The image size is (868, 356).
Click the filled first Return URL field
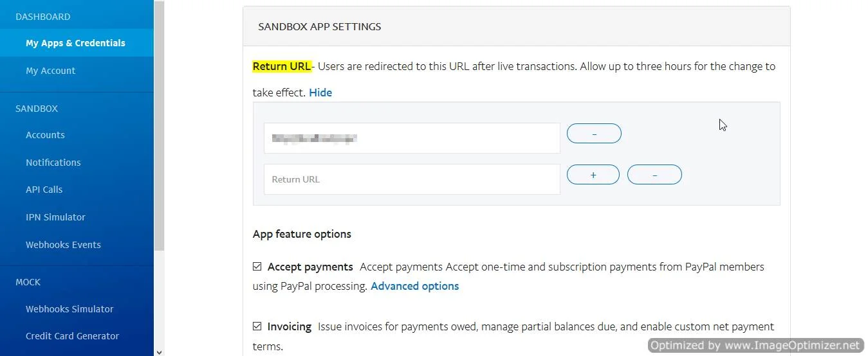pos(412,138)
